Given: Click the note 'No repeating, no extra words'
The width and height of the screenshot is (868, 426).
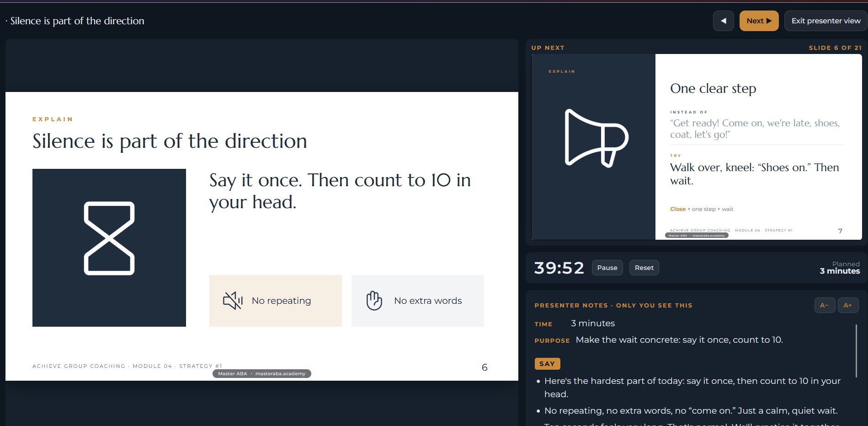Looking at the screenshot, I should (691, 410).
